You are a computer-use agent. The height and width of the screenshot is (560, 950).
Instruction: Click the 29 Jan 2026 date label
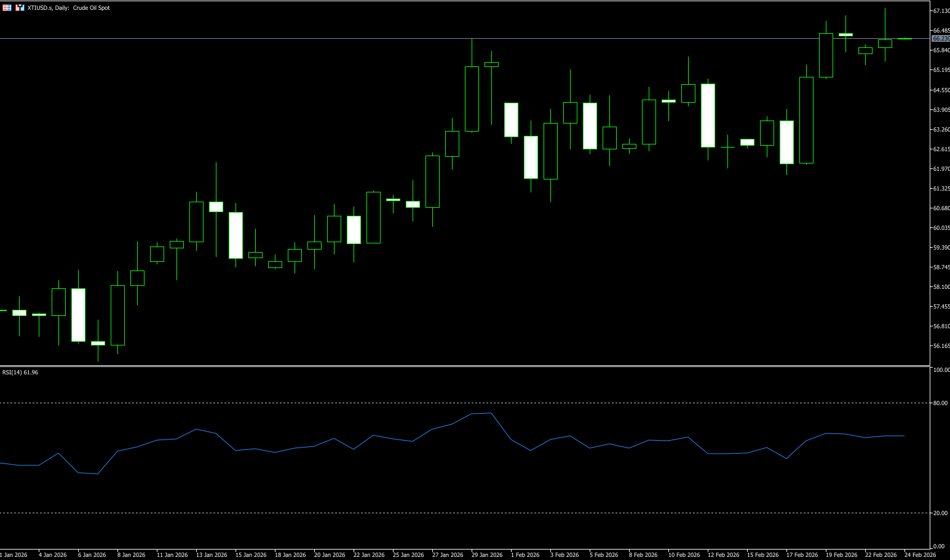pyautogui.click(x=486, y=555)
